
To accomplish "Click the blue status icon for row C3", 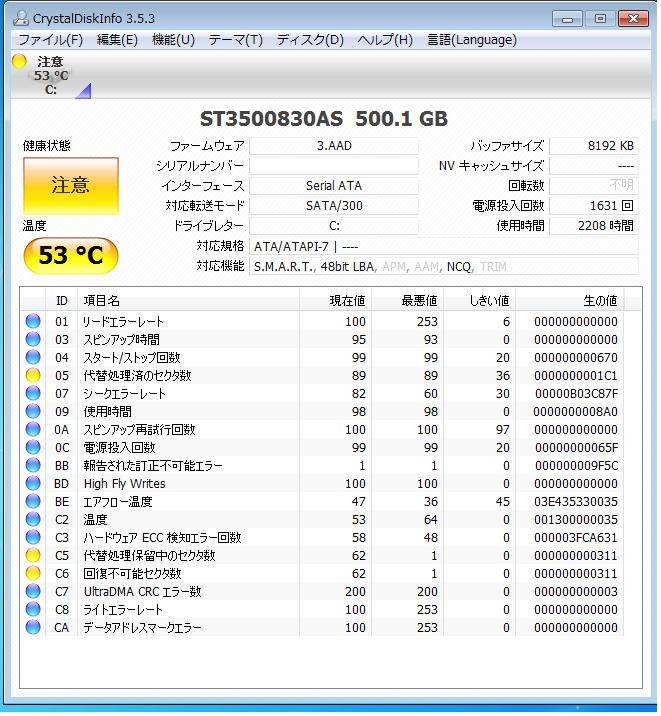I will (33, 537).
